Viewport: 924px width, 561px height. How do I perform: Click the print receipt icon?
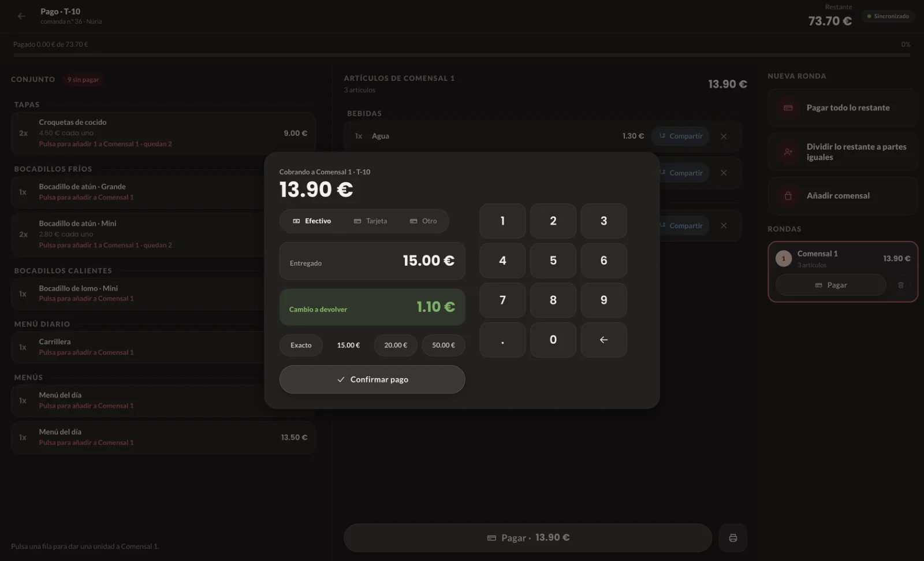(x=733, y=538)
